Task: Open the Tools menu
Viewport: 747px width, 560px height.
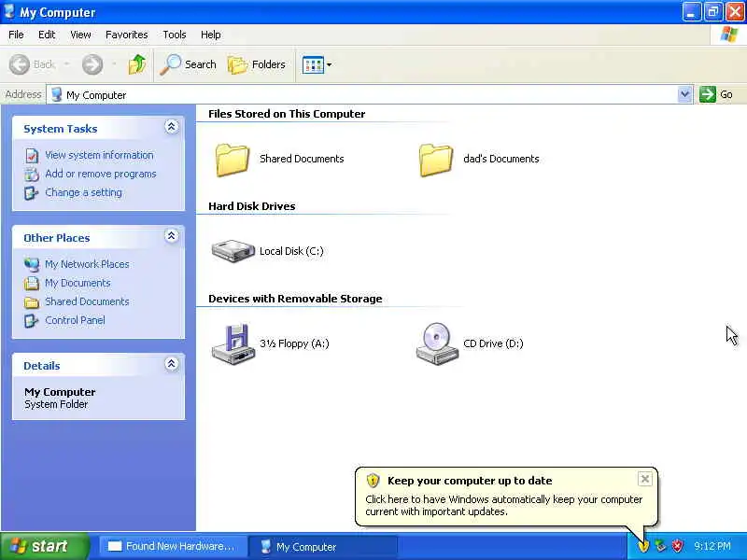Action: tap(175, 35)
